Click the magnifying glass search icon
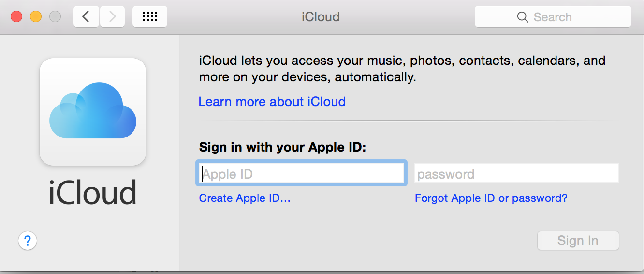 [x=523, y=17]
